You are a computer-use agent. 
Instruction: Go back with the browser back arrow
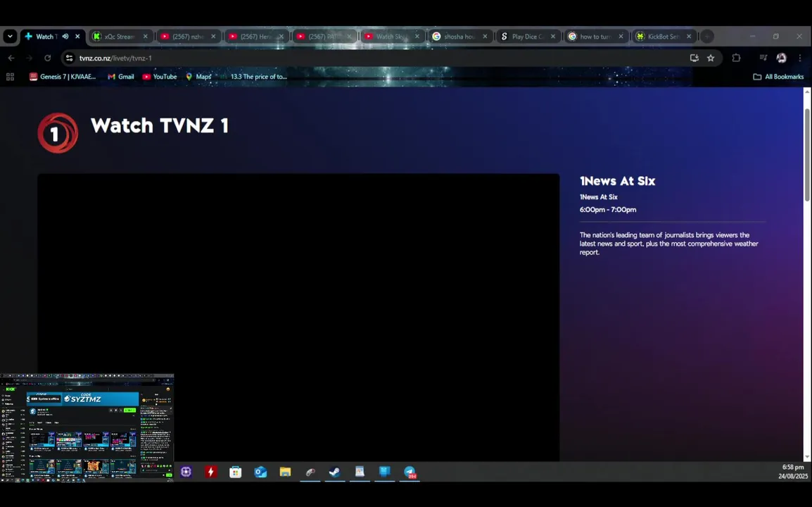click(x=11, y=58)
